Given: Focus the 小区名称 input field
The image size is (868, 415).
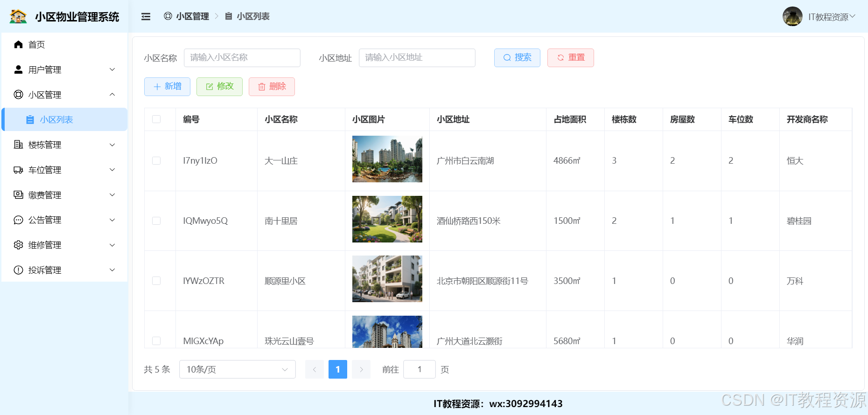Looking at the screenshot, I should pos(242,58).
